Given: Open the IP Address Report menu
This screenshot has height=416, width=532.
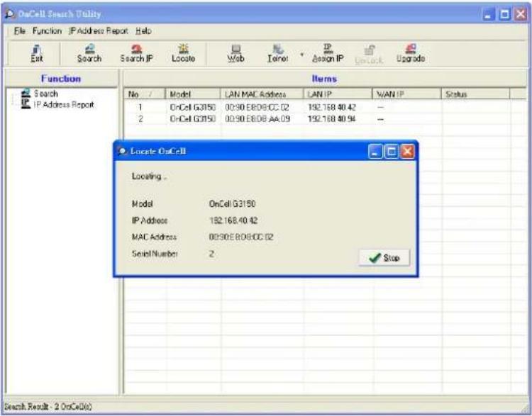Looking at the screenshot, I should click(99, 31).
